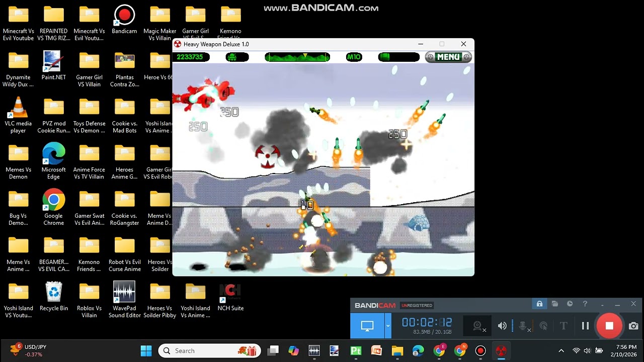Viewport: 644px width, 362px height.
Task: Select the BEGAMER... VS EVIL CA... folder
Action: [54, 254]
